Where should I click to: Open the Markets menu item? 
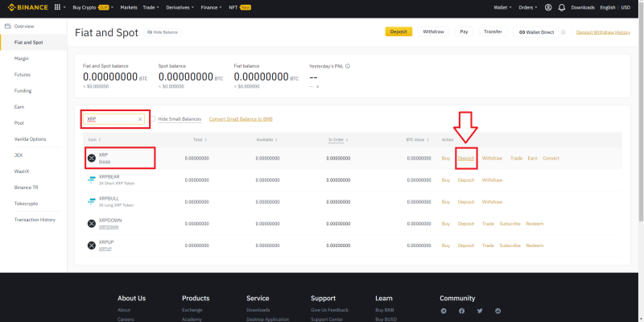pos(129,7)
